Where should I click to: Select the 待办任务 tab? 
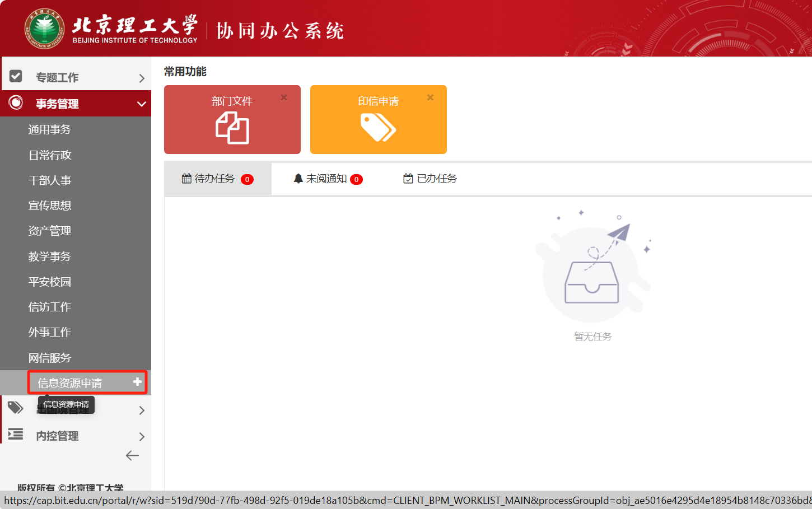click(217, 179)
